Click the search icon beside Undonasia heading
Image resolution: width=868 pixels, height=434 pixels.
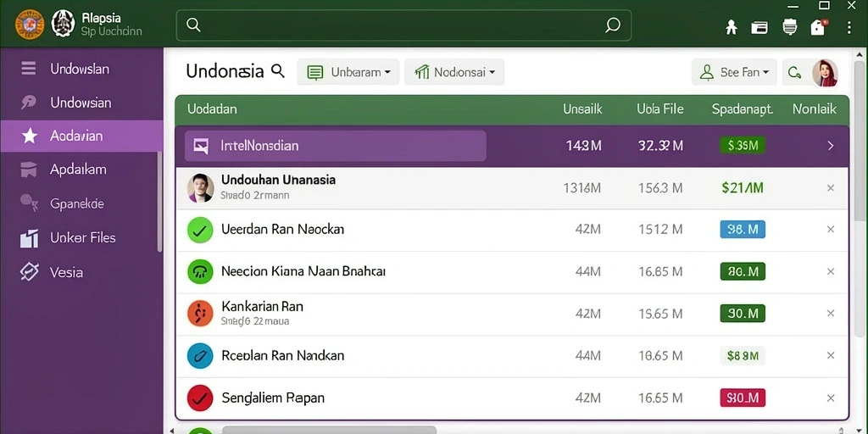pos(278,71)
